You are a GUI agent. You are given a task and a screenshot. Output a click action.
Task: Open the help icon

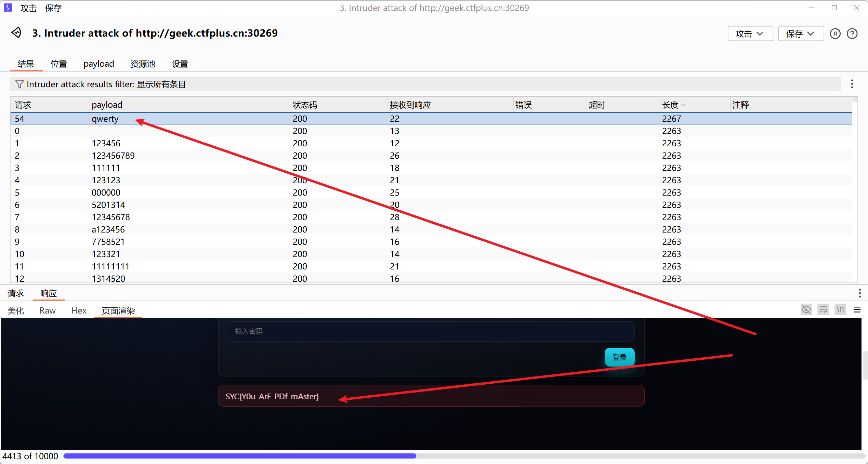[852, 34]
